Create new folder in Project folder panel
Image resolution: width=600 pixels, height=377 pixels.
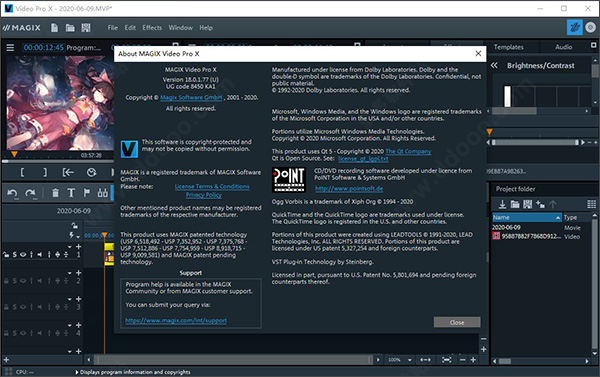coord(540,204)
